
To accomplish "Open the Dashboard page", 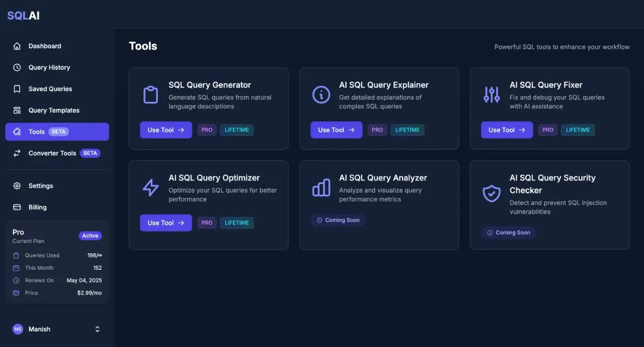I will pyautogui.click(x=45, y=46).
